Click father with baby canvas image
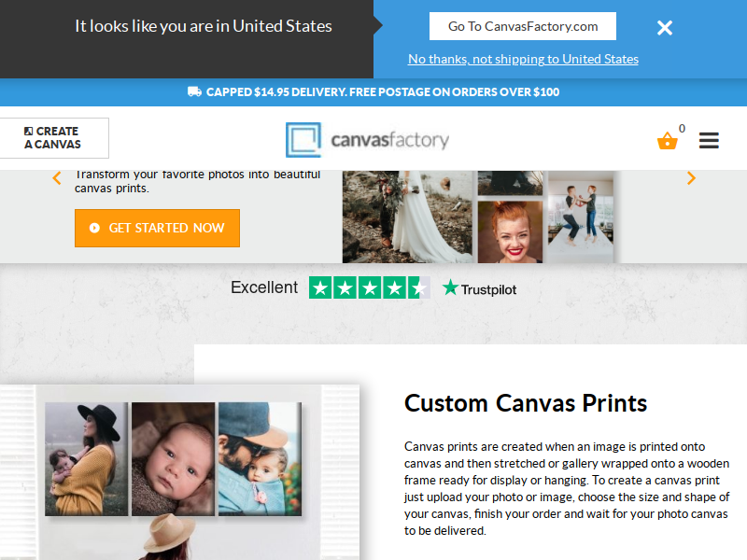This screenshot has height=560, width=747. click(x=261, y=459)
